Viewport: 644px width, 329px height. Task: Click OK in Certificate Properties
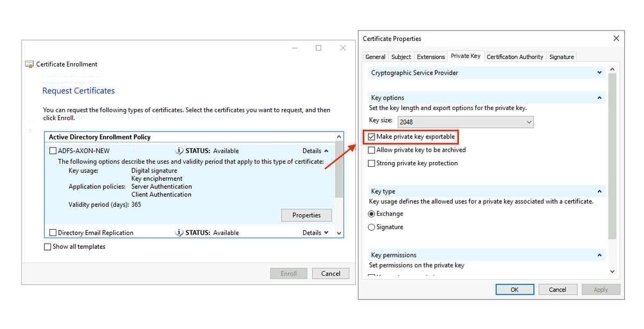[515, 289]
